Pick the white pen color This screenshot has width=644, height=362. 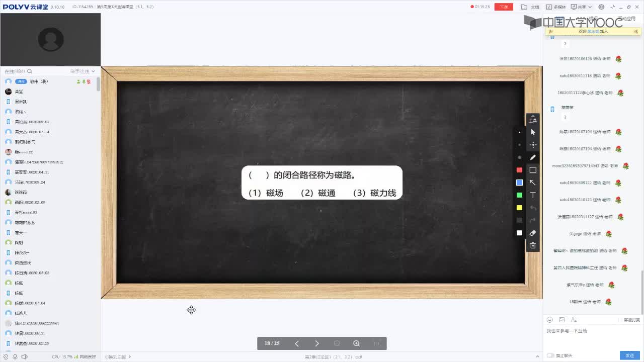click(520, 233)
